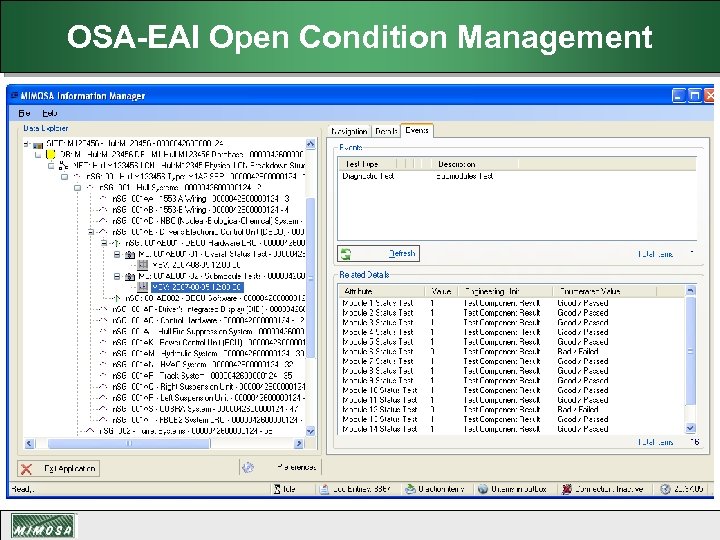Click the Data Explorer horizontal scrollbar thumb
The width and height of the screenshot is (720, 540).
(129, 444)
